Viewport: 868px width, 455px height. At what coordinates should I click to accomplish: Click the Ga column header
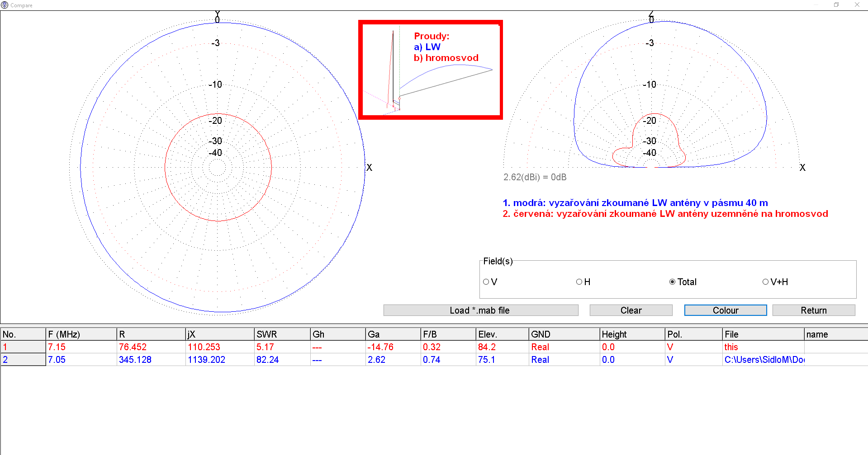[x=393, y=334]
